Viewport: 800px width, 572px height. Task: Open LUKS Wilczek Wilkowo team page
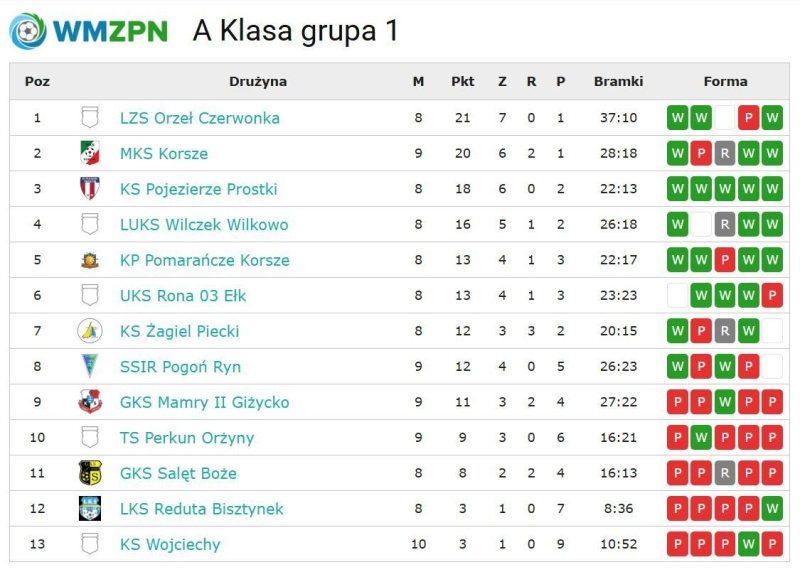[203, 224]
